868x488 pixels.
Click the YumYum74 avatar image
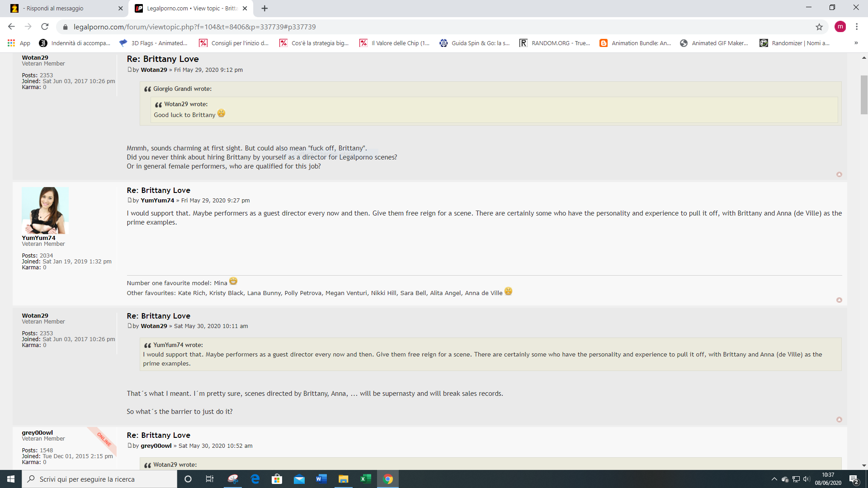(x=45, y=210)
